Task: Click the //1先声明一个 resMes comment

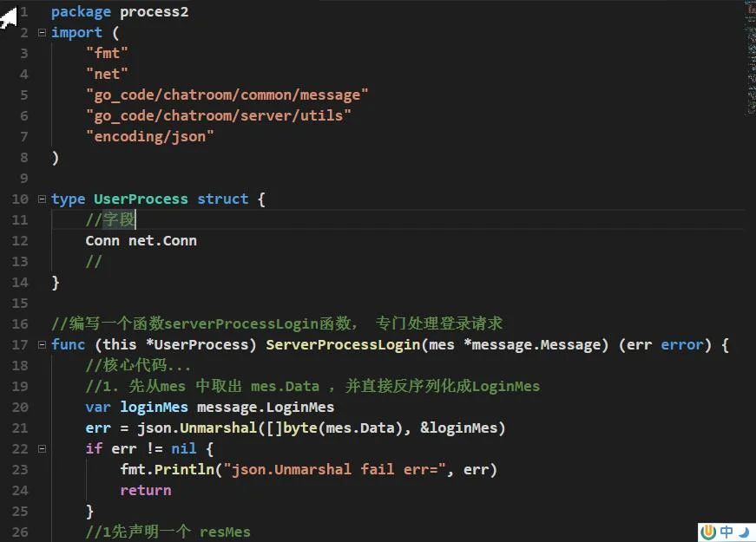Action: point(168,532)
